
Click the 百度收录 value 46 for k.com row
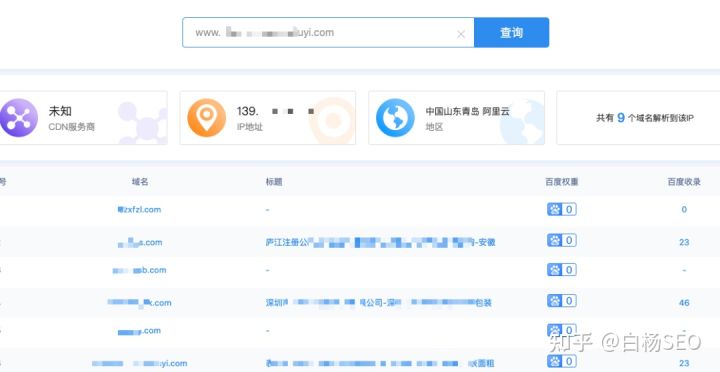684,303
